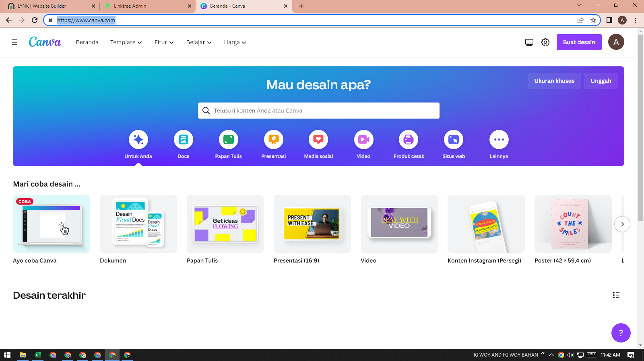Image resolution: width=644 pixels, height=361 pixels.
Task: Click the Buat desain button
Action: [579, 42]
